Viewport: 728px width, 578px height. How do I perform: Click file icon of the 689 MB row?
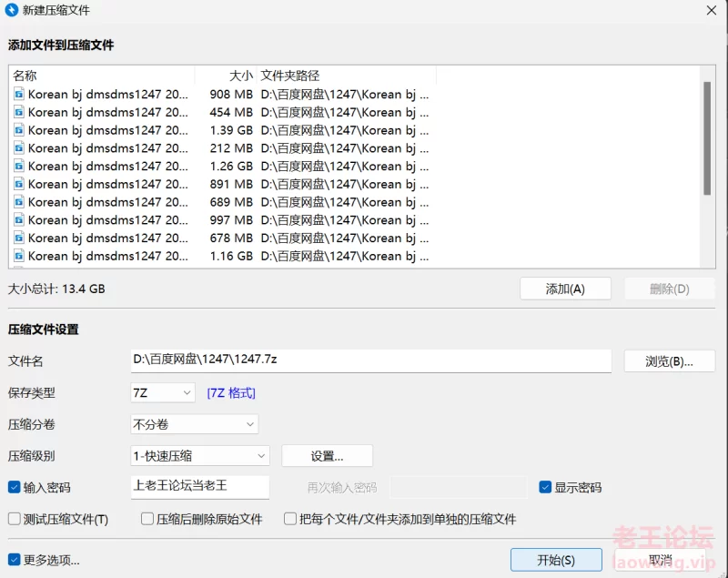pos(18,202)
